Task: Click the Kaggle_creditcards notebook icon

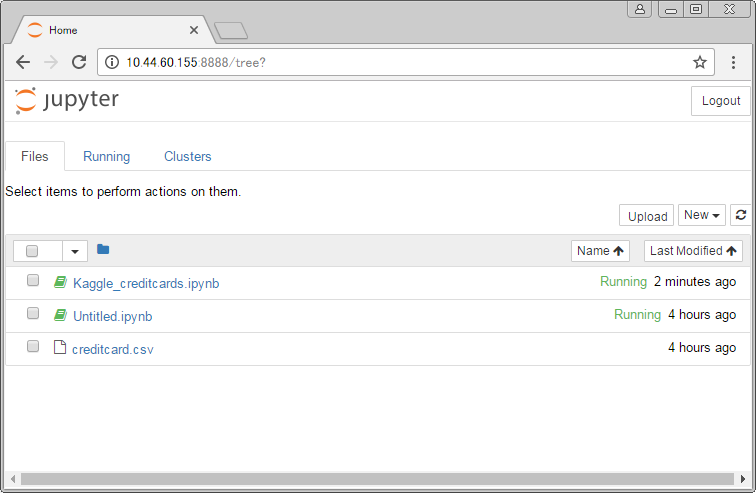Action: pos(60,282)
